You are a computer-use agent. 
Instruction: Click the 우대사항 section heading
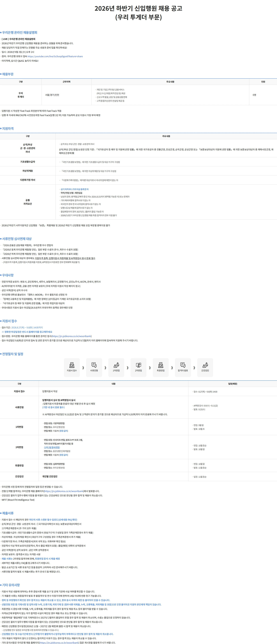8,275
